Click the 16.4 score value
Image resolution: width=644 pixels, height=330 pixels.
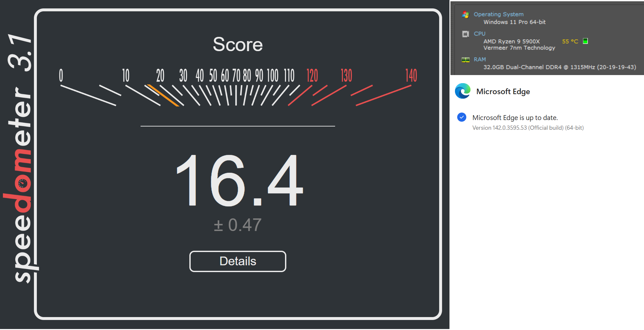click(239, 180)
